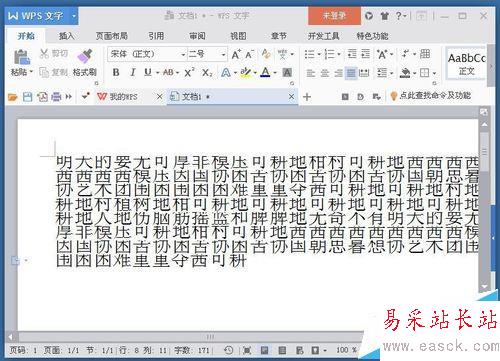
Task: Decrease font size with A- icon
Action: 250,54
